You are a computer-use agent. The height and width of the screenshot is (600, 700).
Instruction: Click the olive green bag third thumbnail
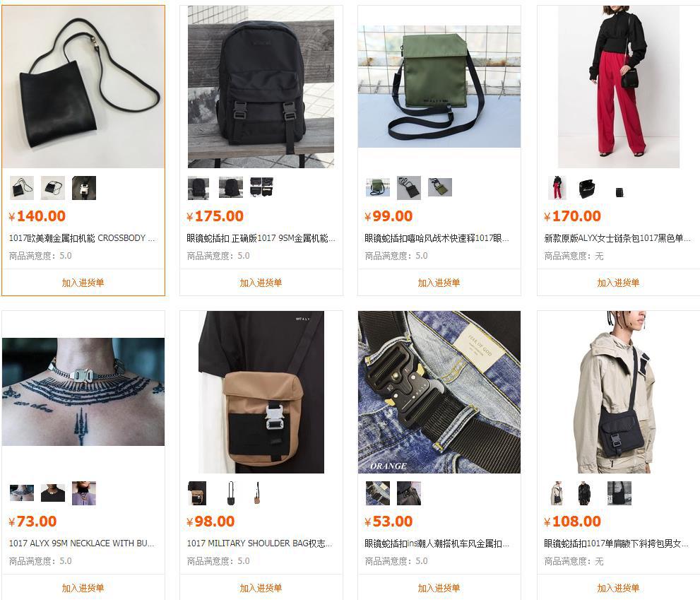pyautogui.click(x=440, y=188)
